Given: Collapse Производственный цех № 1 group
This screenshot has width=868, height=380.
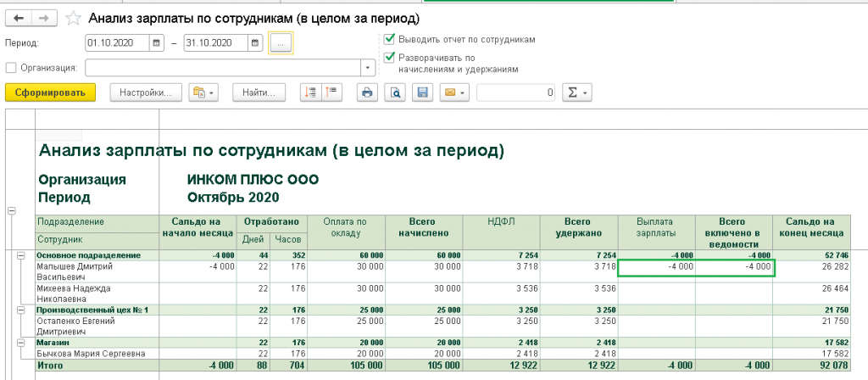Looking at the screenshot, I should (21, 310).
